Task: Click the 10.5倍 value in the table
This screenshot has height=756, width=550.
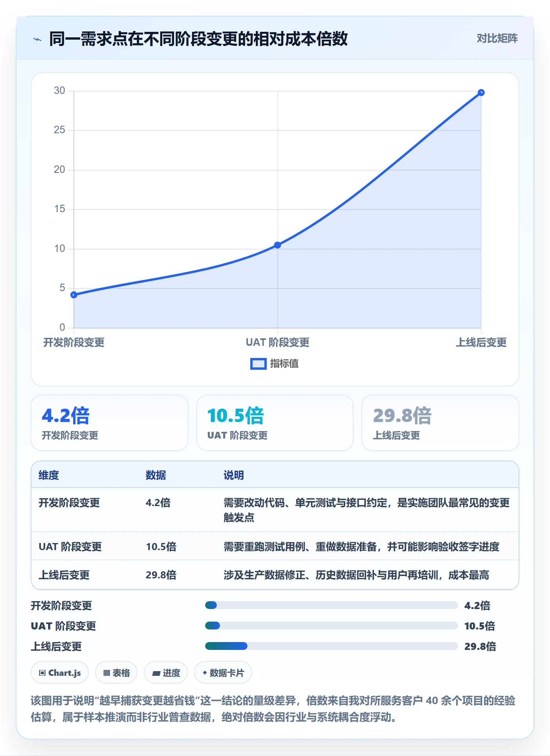Action: pos(161,547)
